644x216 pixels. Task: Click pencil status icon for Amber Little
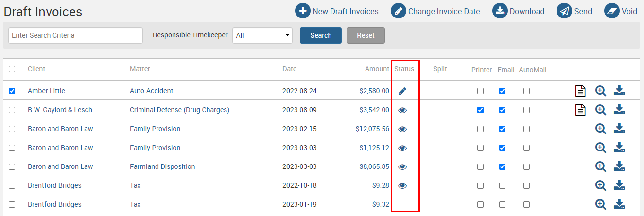(x=402, y=91)
